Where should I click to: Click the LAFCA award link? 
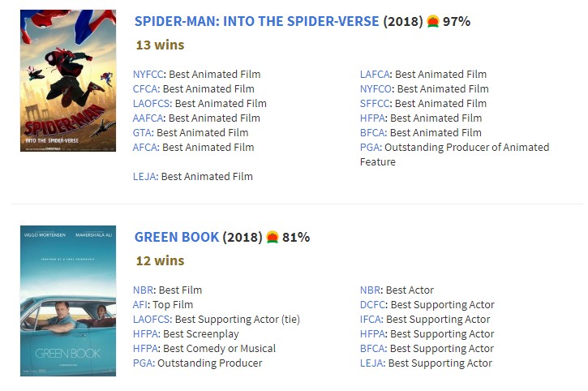(375, 75)
